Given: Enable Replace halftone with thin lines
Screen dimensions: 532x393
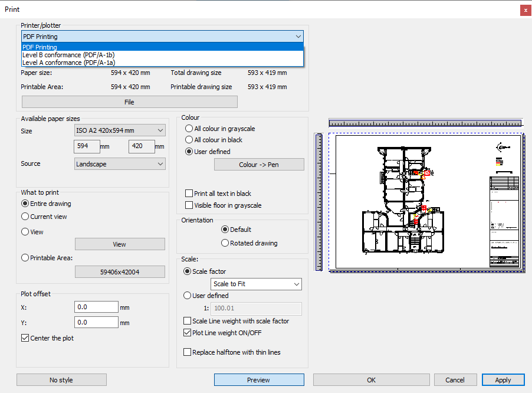Looking at the screenshot, I should click(188, 352).
